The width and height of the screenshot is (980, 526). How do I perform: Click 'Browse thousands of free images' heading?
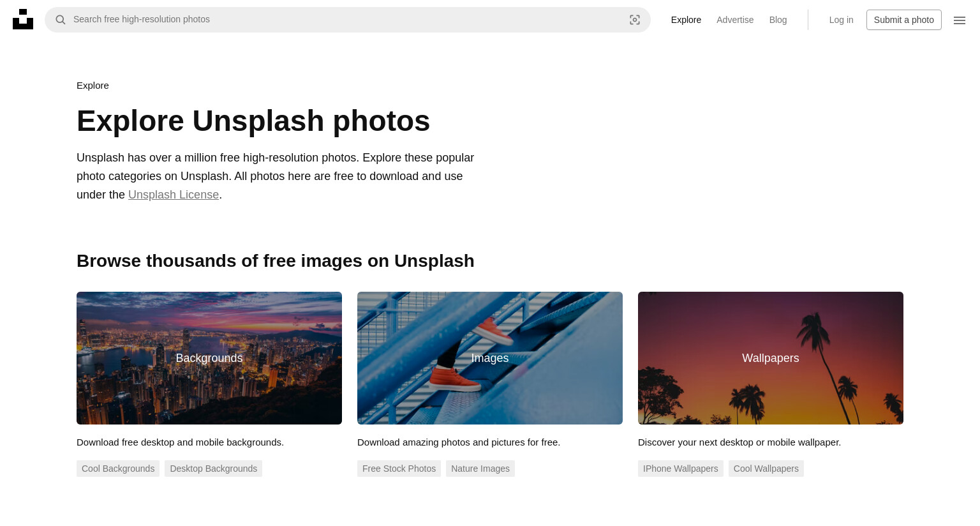tap(276, 261)
